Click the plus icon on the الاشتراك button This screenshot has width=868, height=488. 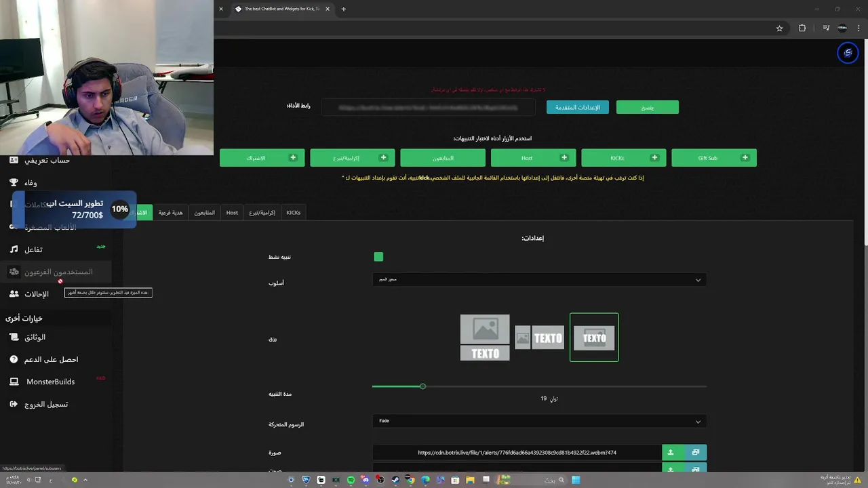coord(293,158)
